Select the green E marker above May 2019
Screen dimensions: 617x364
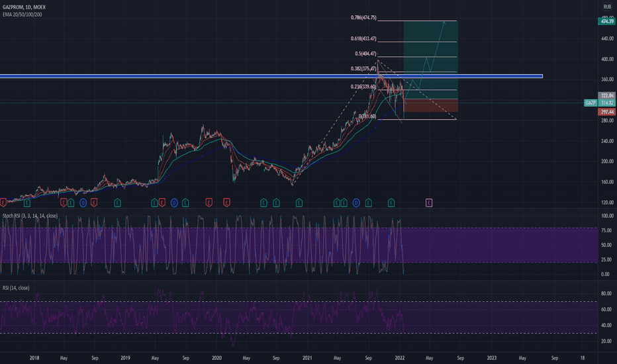tap(155, 203)
